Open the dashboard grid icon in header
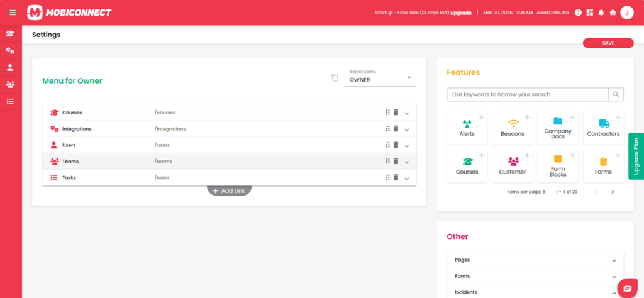Image resolution: width=644 pixels, height=298 pixels. click(590, 13)
